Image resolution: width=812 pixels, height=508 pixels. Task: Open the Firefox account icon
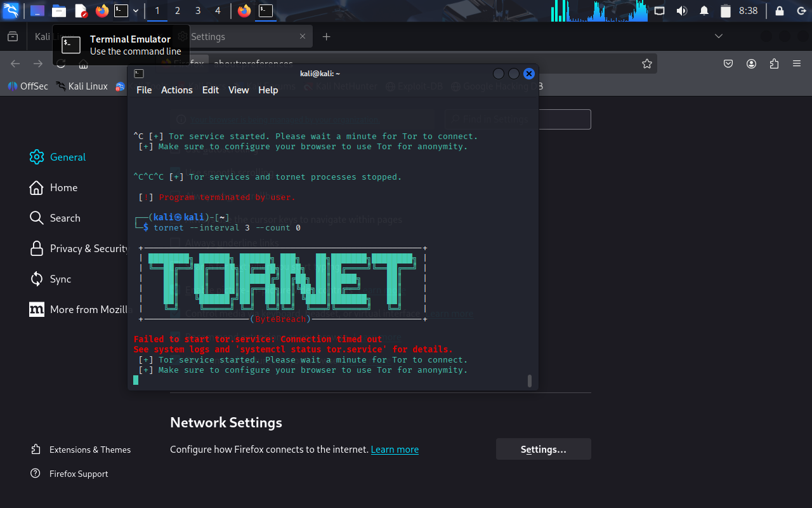[x=751, y=63]
